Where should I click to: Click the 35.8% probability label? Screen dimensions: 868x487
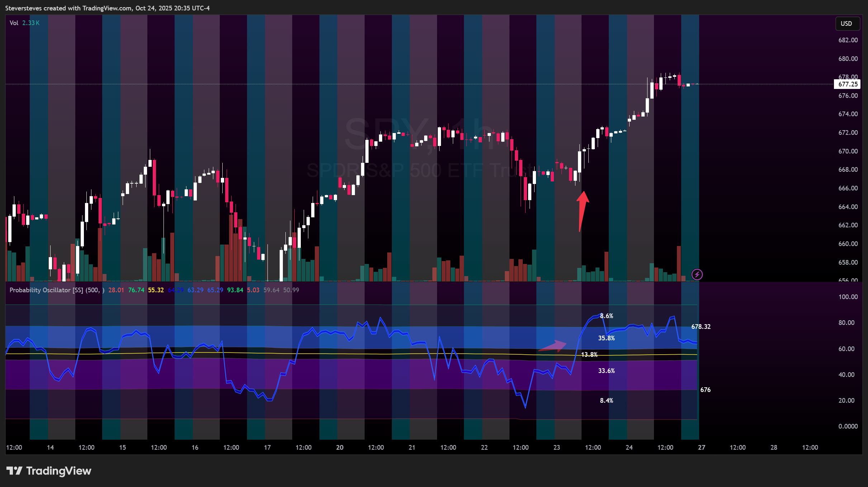point(606,338)
